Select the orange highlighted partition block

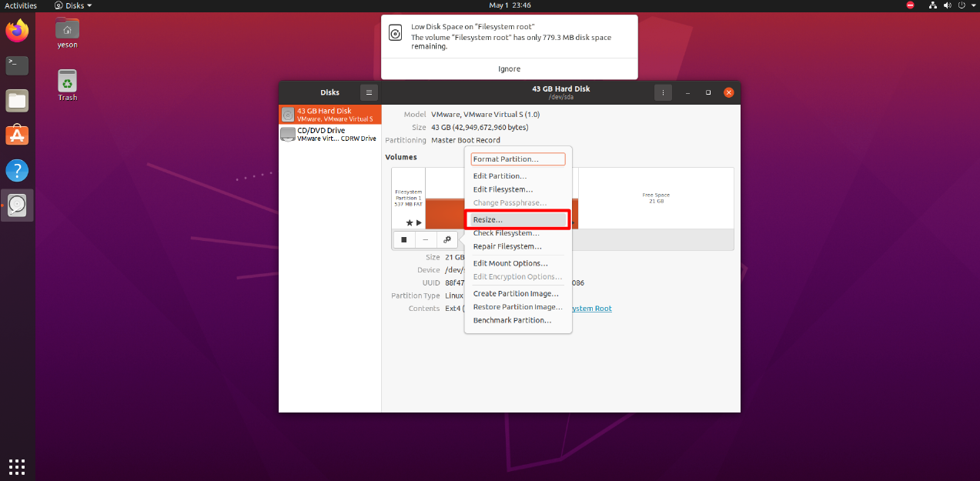tap(444, 213)
